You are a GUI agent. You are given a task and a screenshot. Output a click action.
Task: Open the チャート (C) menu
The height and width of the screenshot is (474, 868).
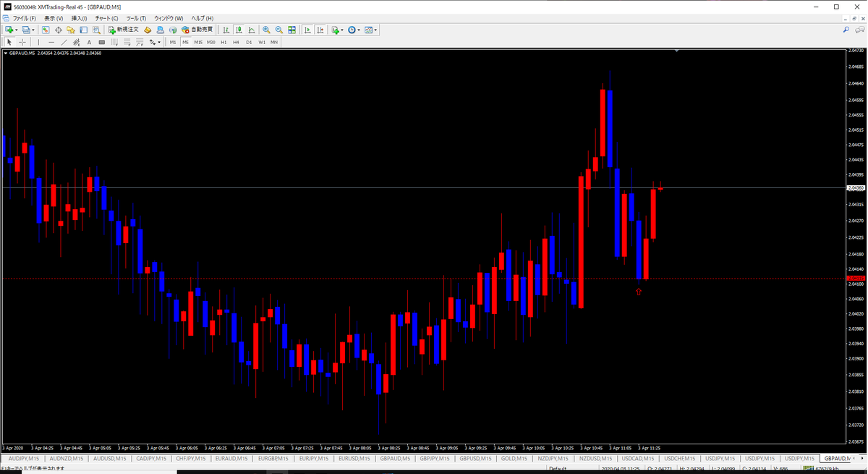pyautogui.click(x=106, y=17)
